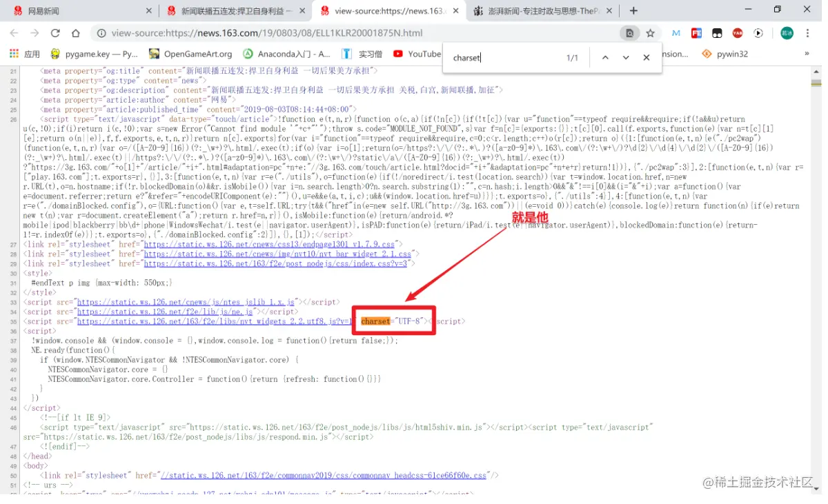This screenshot has height=504, width=828.
Task: Open the 应用 apps shortcut
Action: click(x=25, y=54)
